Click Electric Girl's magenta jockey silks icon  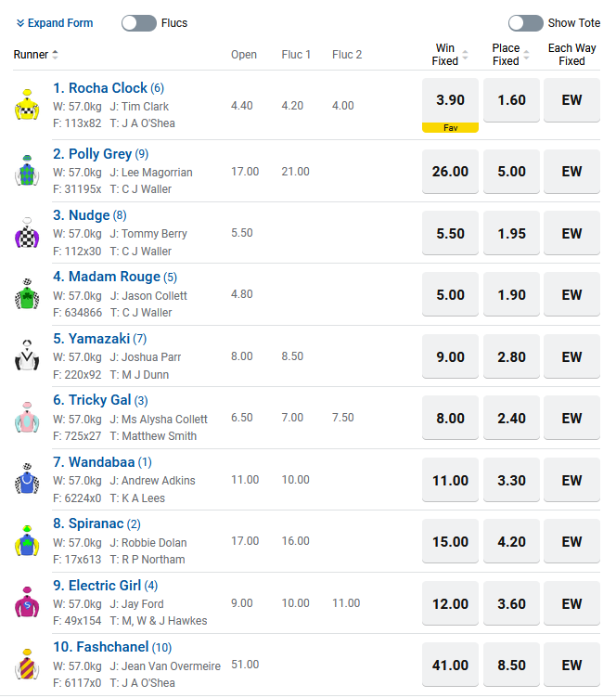click(x=26, y=603)
